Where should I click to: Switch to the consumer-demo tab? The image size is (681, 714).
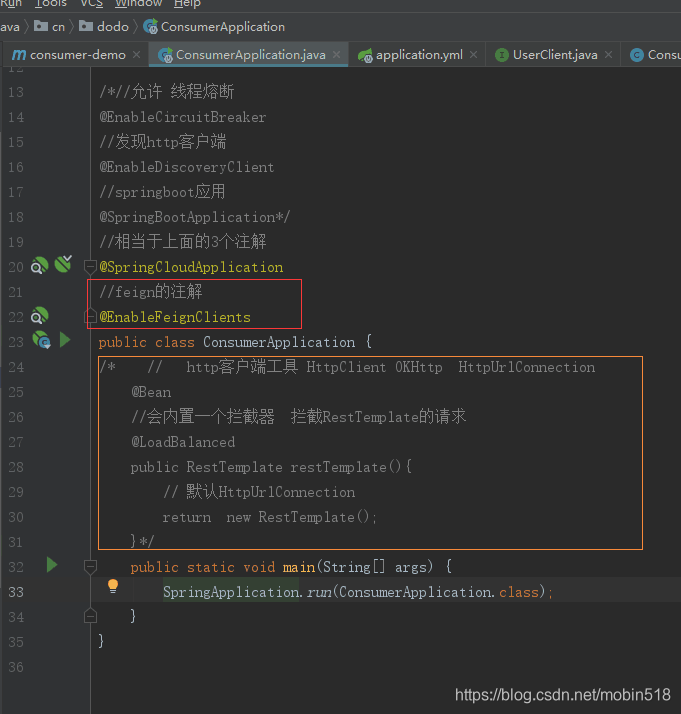coord(77,55)
